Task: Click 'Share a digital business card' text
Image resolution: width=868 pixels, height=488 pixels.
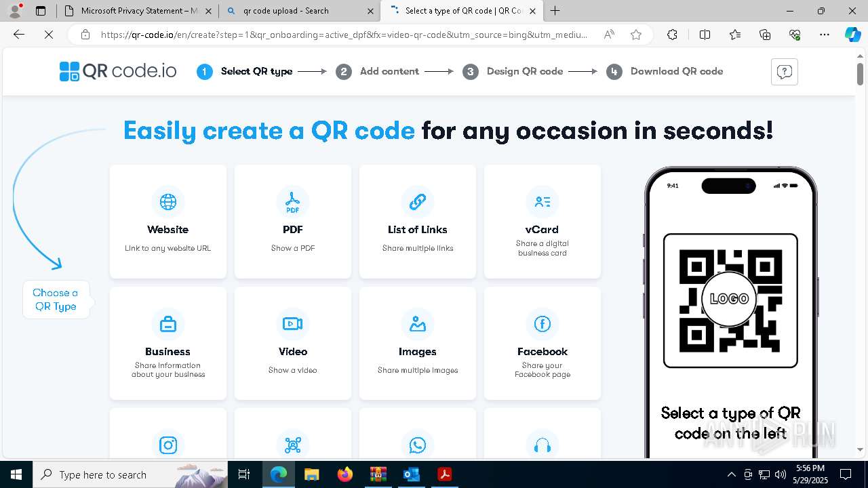Action: tap(542, 248)
